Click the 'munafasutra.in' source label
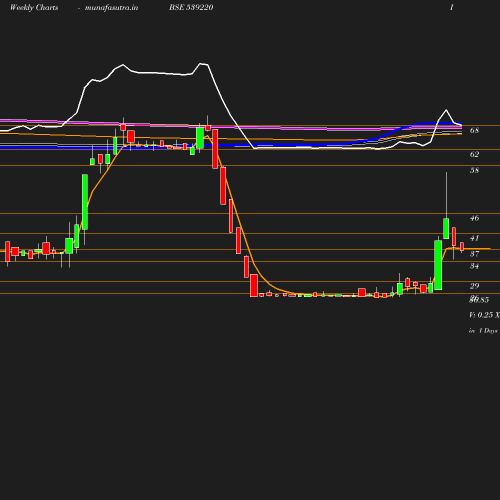500x500 pixels. (x=111, y=7)
